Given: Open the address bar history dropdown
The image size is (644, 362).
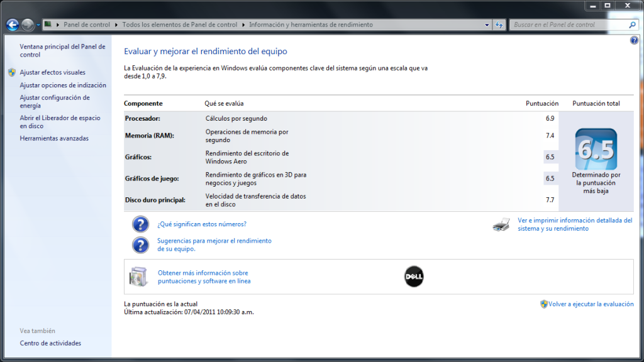Looking at the screenshot, I should tap(487, 25).
